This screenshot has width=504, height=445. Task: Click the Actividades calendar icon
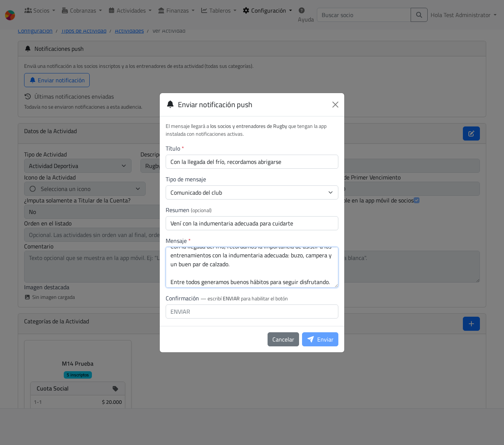tap(112, 10)
